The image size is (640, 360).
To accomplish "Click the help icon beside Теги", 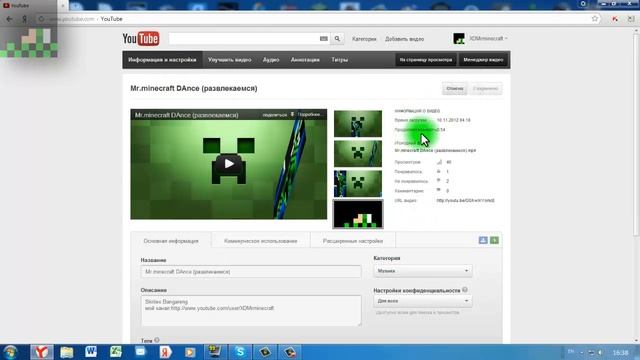I will click(x=157, y=340).
